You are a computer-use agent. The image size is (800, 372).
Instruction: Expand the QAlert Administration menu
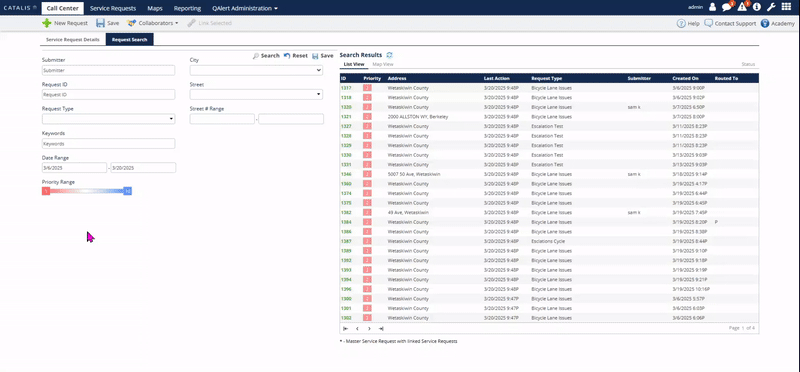click(x=245, y=8)
